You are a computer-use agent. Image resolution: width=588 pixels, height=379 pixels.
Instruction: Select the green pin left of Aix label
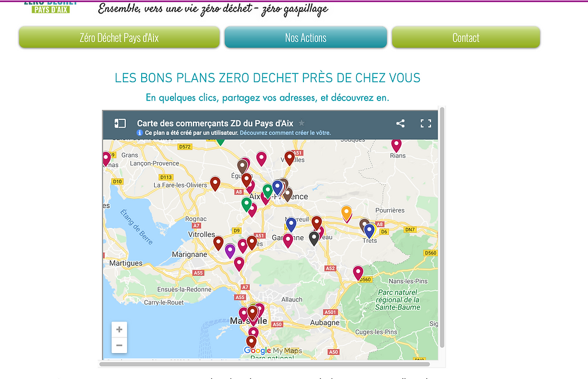pos(268,191)
